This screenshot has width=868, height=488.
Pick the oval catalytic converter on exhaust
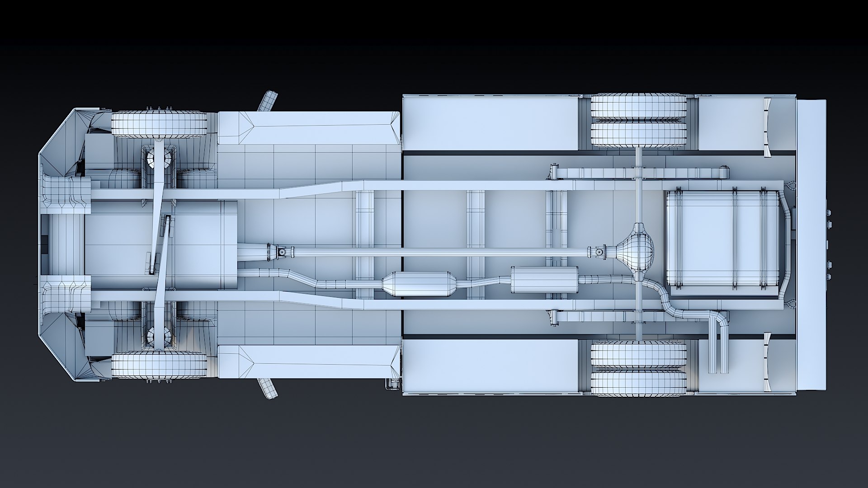tap(420, 284)
